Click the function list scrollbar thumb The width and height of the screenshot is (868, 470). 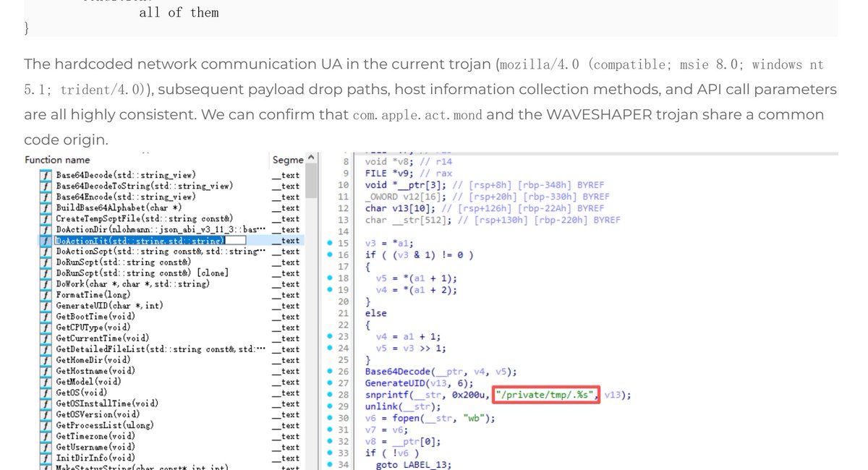pyautogui.click(x=312, y=181)
